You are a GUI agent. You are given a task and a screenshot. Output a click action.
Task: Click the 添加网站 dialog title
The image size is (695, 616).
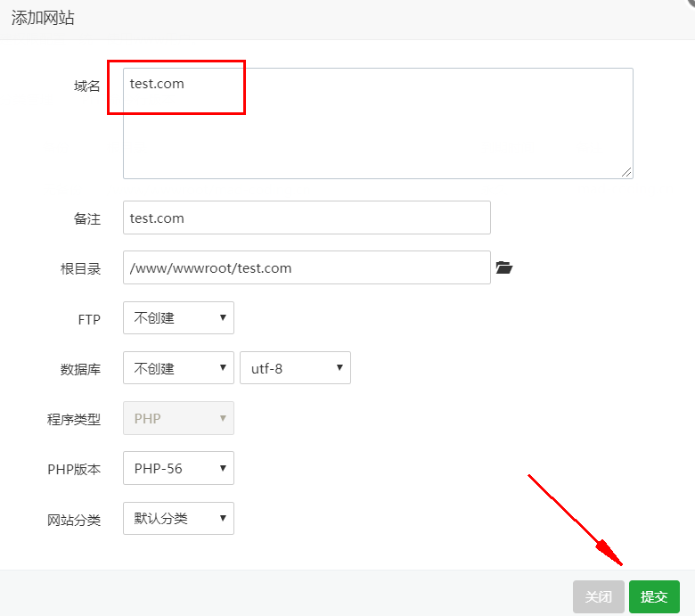43,18
